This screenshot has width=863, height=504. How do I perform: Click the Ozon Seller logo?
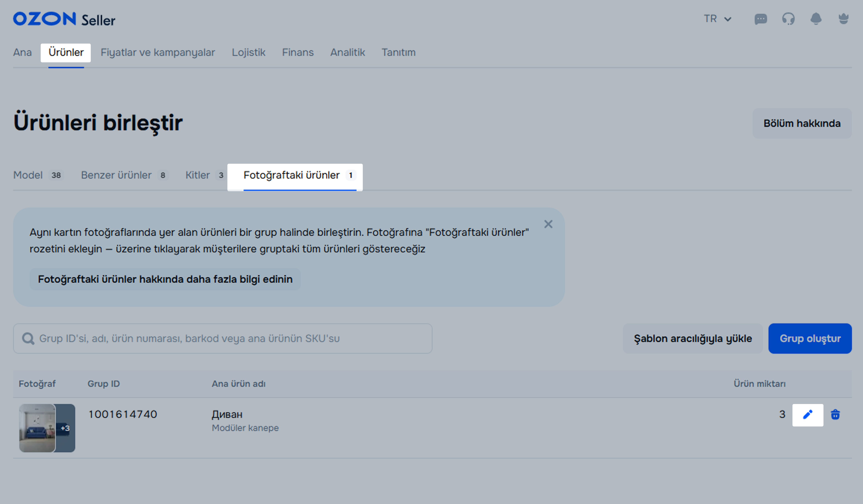64,19
